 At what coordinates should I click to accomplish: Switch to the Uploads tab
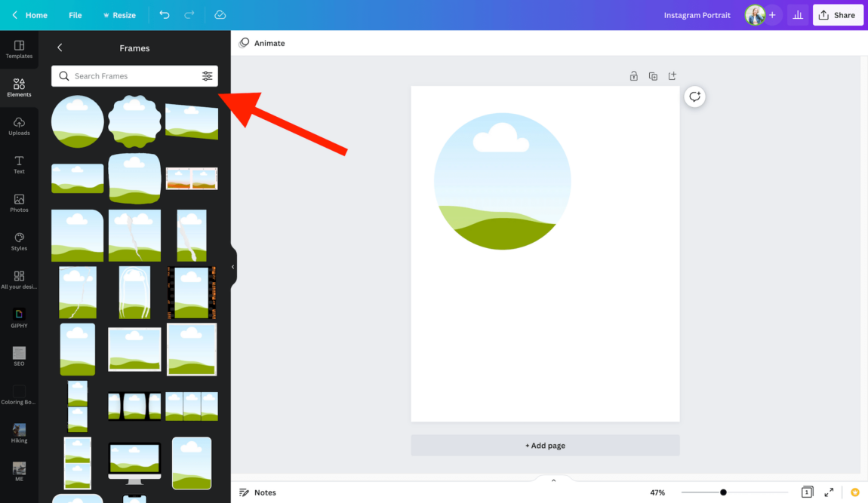(x=19, y=126)
